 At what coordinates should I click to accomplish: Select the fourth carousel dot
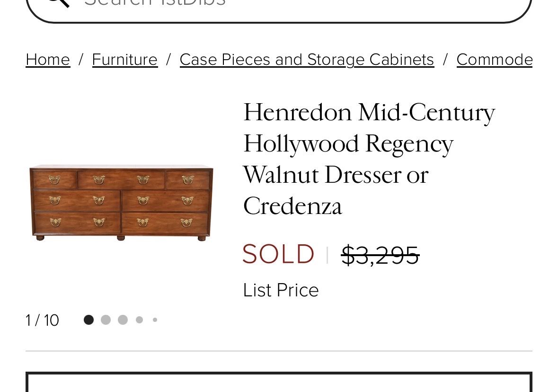(x=139, y=320)
